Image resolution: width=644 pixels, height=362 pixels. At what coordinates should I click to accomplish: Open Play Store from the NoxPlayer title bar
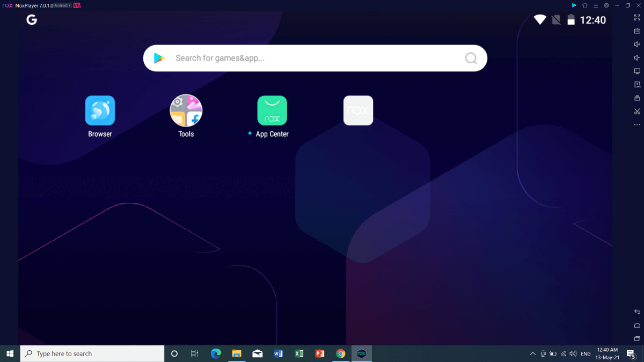[x=574, y=5]
